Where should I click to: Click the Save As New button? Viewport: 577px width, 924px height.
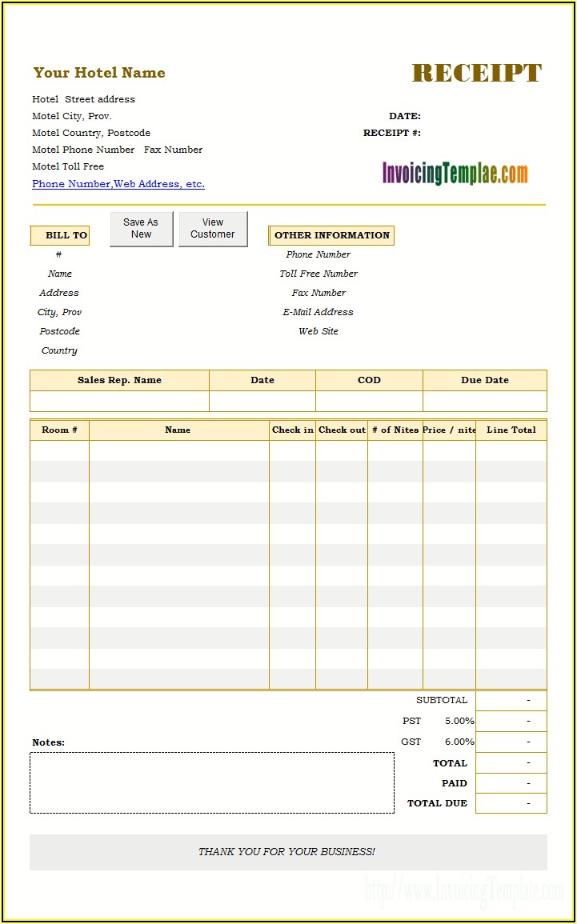141,229
